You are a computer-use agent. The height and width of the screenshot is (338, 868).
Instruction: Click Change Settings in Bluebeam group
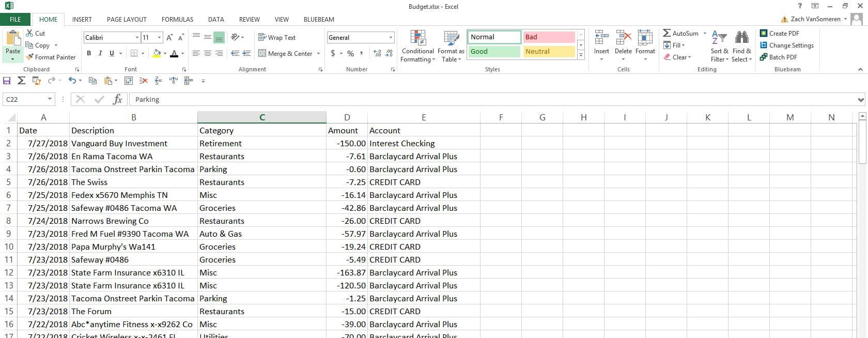coord(787,45)
